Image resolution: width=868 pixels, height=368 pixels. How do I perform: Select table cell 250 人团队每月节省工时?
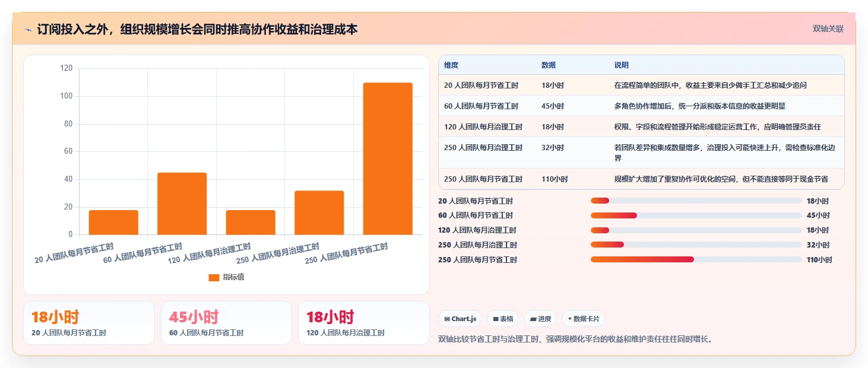(x=483, y=179)
